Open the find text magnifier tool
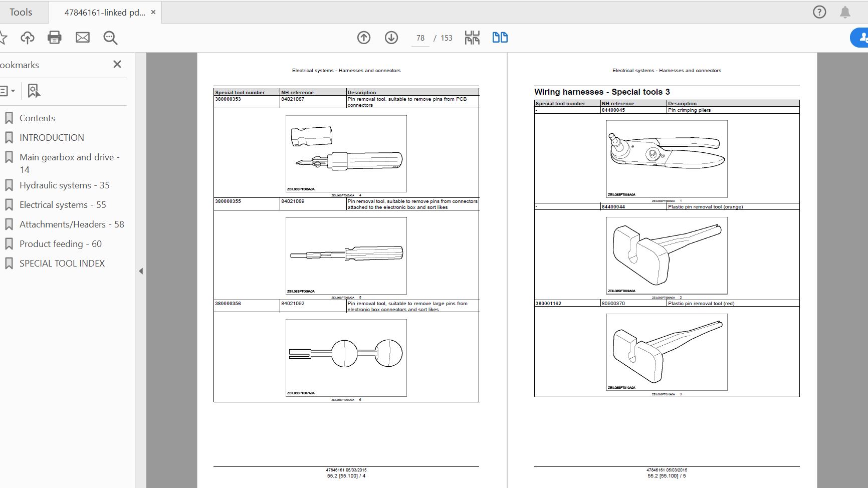Viewport: 868px width, 488px height. [110, 38]
